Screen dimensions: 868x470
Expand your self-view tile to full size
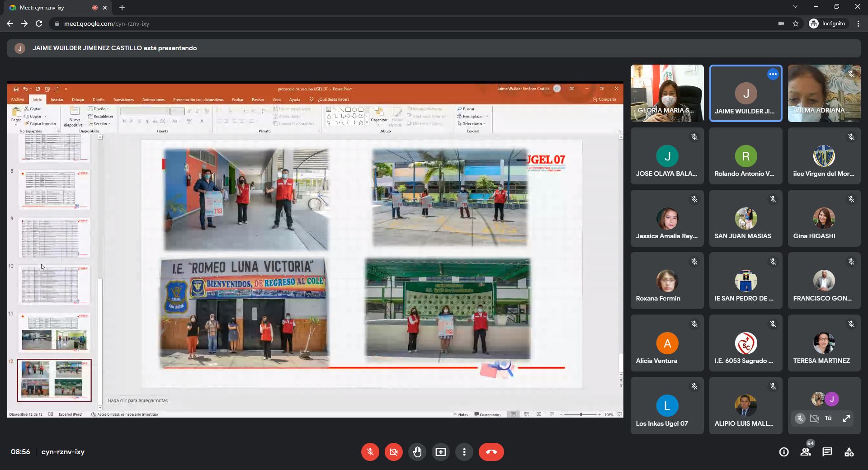click(x=846, y=418)
